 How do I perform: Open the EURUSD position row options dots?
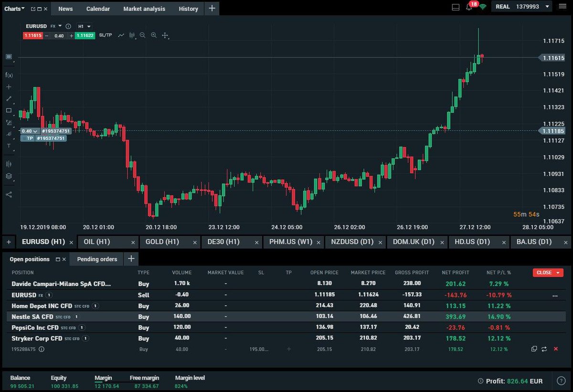(555, 296)
